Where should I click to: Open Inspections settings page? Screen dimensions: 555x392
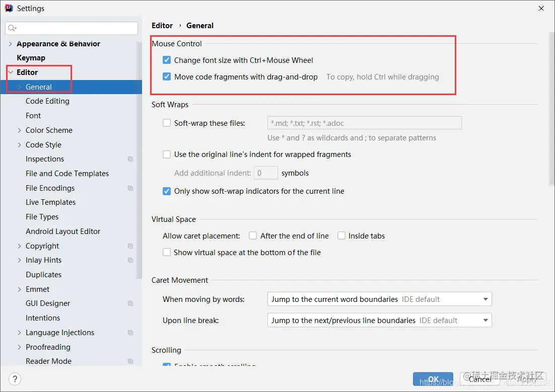[45, 159]
